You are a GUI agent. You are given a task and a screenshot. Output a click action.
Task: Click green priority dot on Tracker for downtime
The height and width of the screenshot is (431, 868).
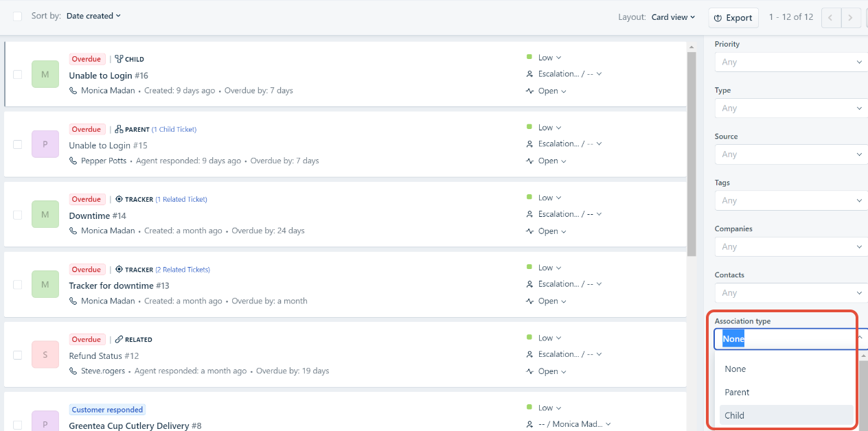coord(529,267)
